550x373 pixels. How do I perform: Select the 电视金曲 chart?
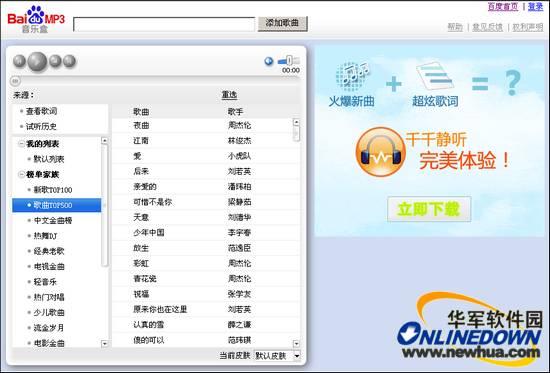coord(49,266)
